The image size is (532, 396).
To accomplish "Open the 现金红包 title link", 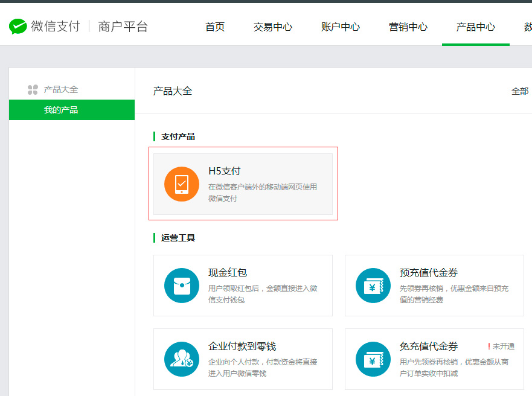I will pos(228,273).
